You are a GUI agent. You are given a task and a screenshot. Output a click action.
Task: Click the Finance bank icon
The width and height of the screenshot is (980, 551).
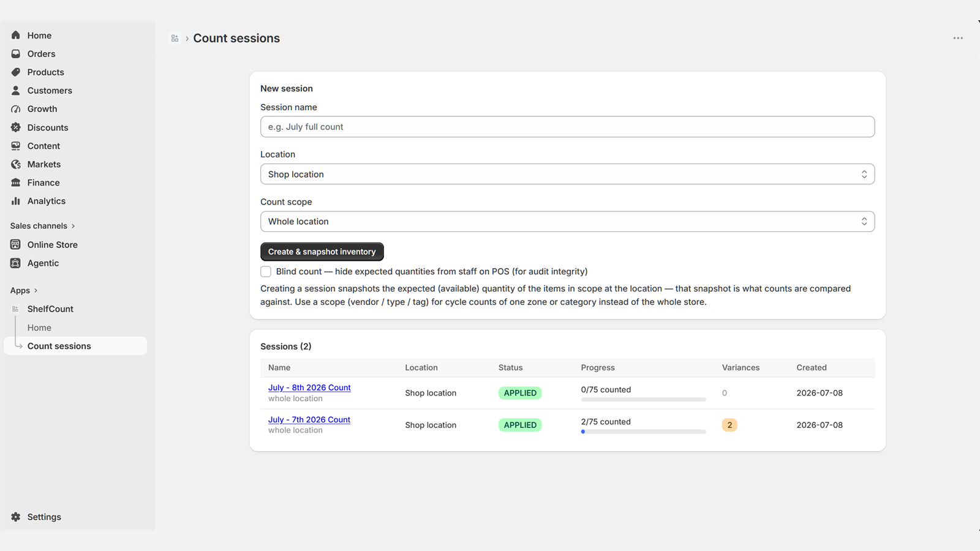coord(16,182)
